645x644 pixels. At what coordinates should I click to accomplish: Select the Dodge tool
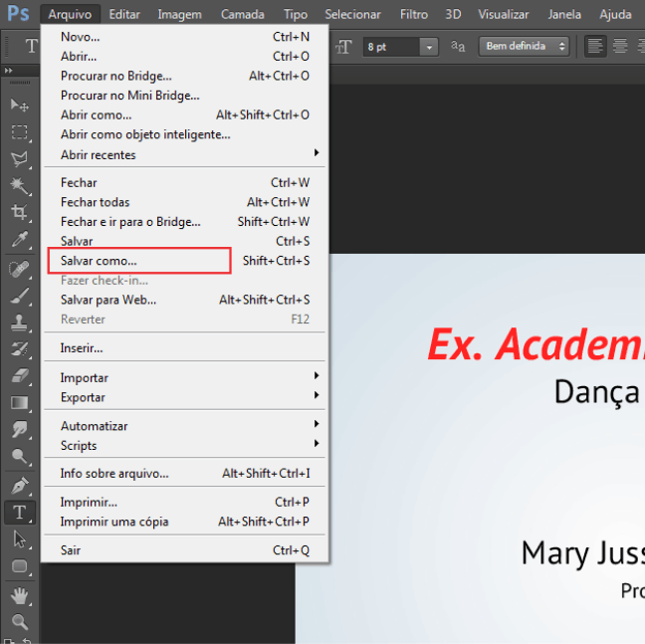[x=19, y=456]
